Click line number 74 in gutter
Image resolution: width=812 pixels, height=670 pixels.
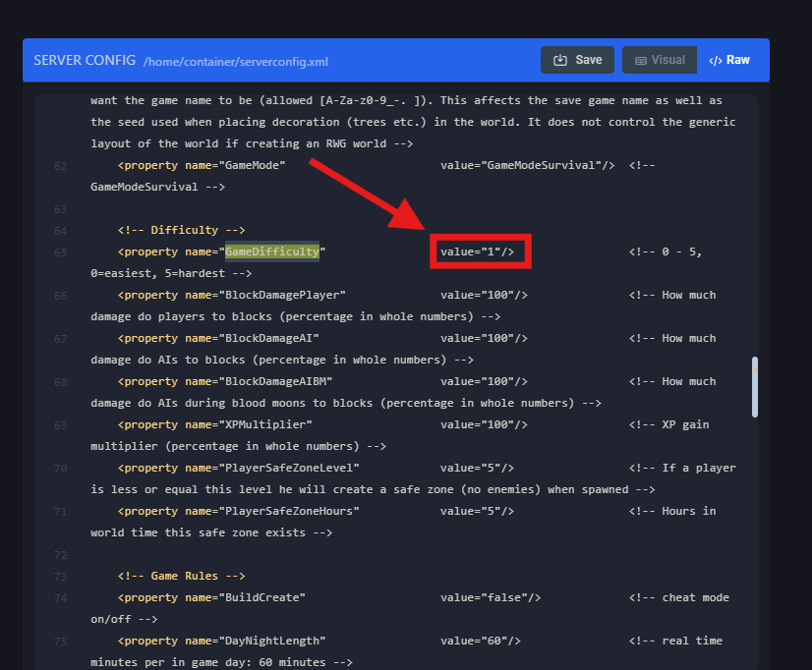click(61, 598)
